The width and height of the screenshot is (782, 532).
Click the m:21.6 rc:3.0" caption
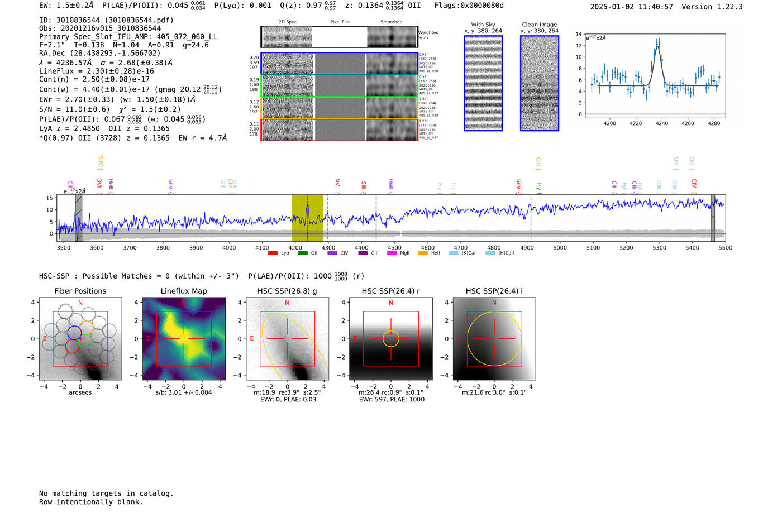(494, 392)
